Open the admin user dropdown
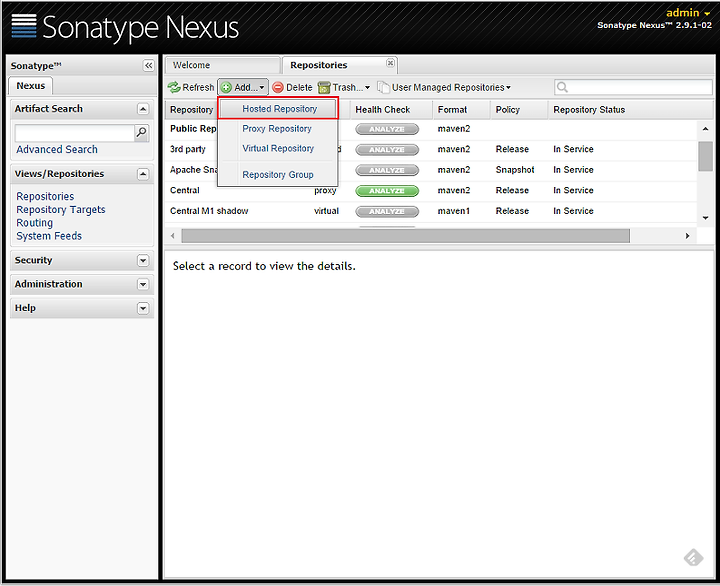Screen dimensions: 720x586 [x=688, y=13]
